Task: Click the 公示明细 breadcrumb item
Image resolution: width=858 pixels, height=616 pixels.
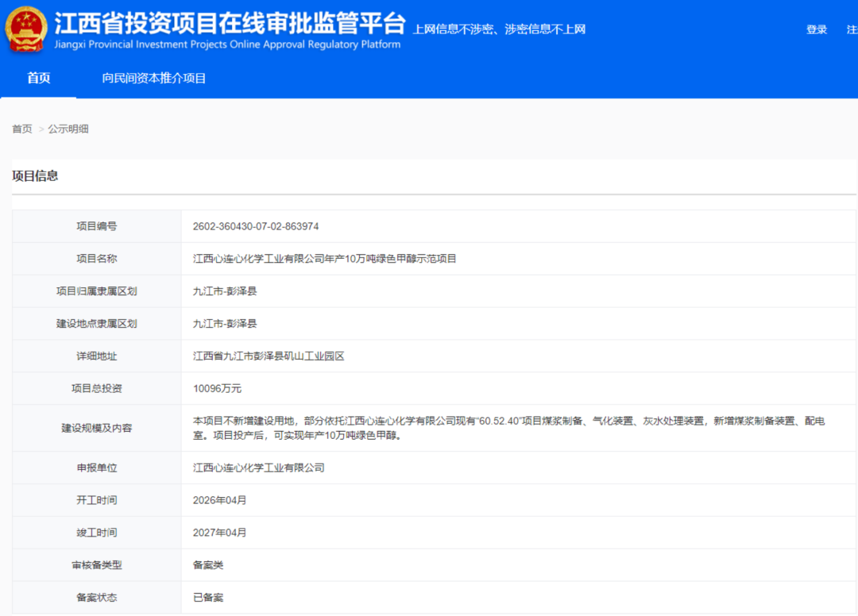Action: [68, 129]
